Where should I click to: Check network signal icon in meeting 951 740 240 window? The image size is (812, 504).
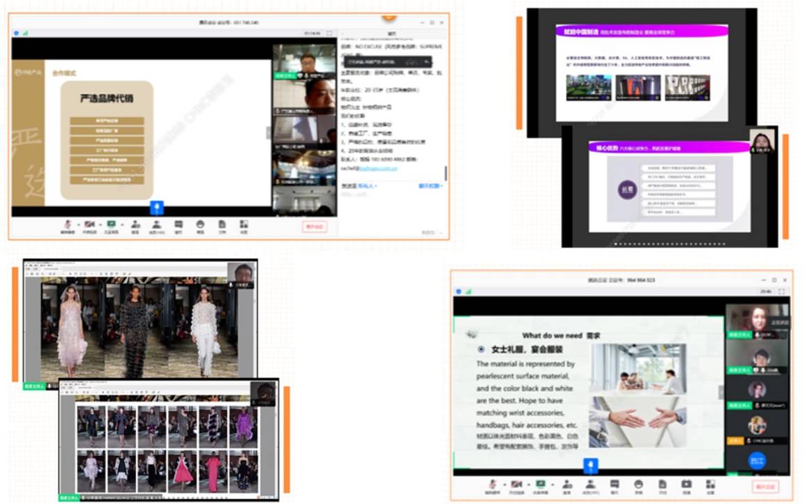25,33
